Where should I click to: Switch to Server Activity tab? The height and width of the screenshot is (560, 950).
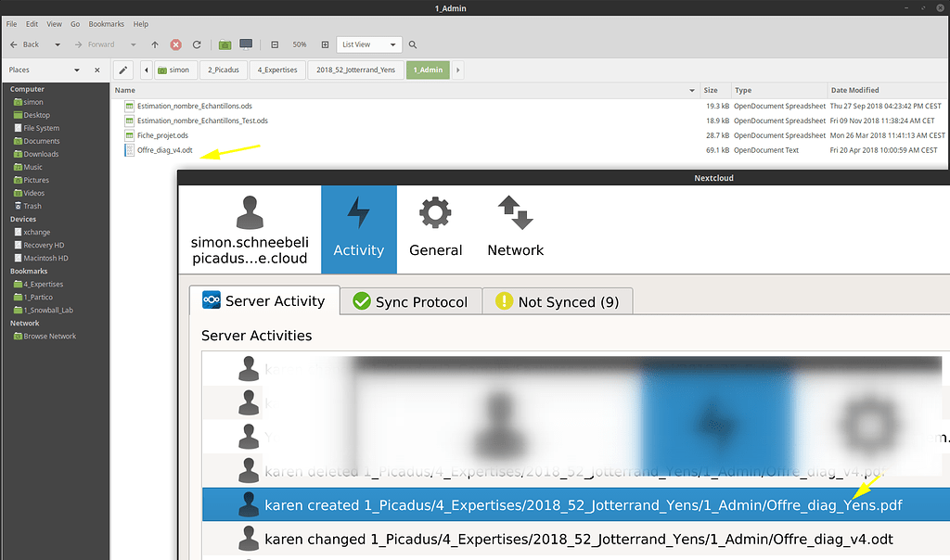coord(264,301)
